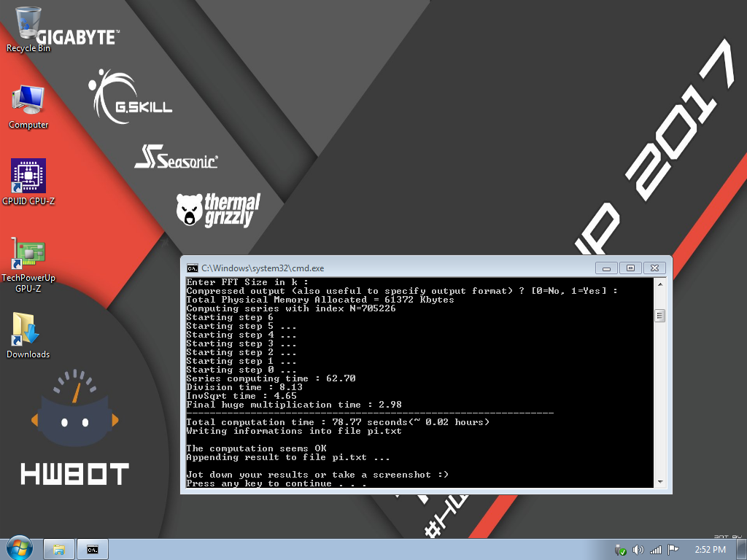Click the 'Appending result to file pi.txt' line
This screenshot has height=560, width=747.
pyautogui.click(x=288, y=457)
